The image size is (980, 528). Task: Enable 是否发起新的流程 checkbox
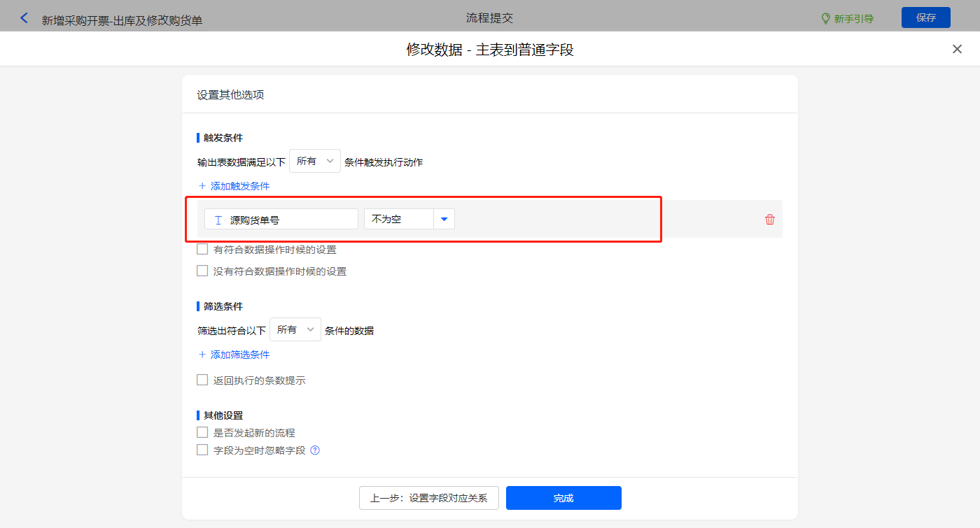(202, 433)
